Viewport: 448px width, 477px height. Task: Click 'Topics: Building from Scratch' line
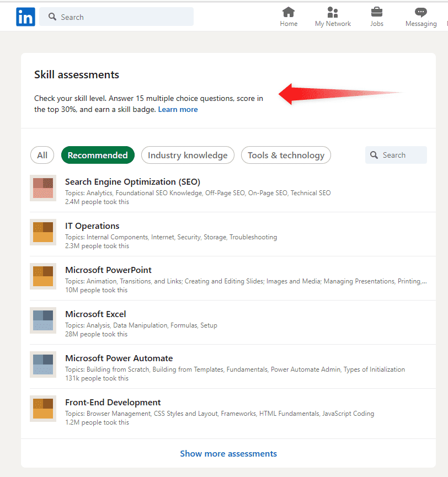coord(235,369)
